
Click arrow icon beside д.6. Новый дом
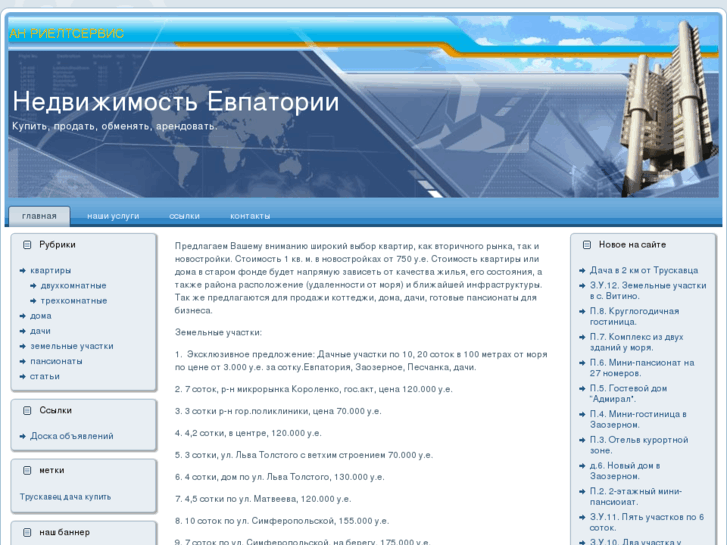coord(582,466)
